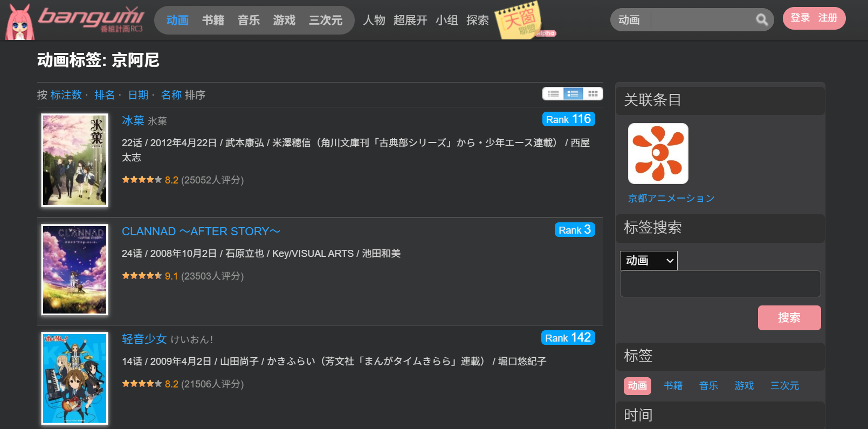Open the 冰菓 cover thumbnail

click(x=75, y=160)
